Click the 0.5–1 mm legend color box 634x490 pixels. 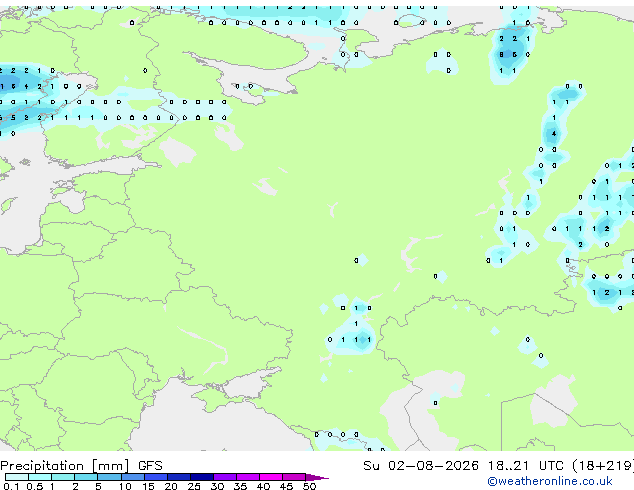pyautogui.click(x=40, y=477)
